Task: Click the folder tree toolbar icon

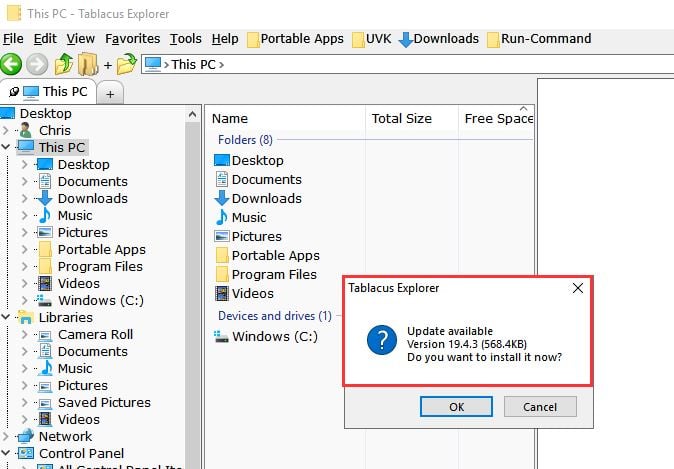Action: click(x=88, y=64)
